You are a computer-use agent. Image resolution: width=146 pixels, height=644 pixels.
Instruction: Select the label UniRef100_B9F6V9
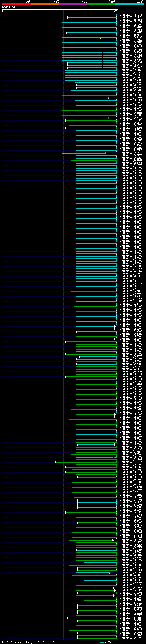[x=131, y=35]
